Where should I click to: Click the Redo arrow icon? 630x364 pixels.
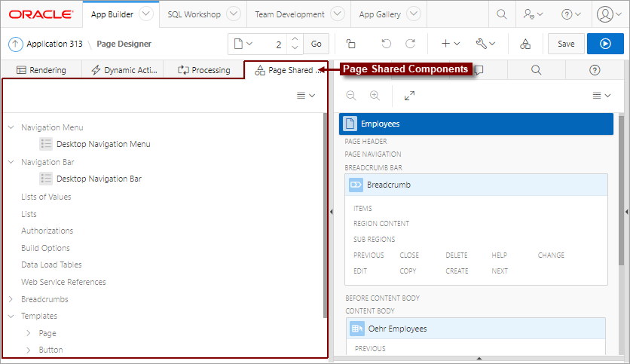(410, 44)
